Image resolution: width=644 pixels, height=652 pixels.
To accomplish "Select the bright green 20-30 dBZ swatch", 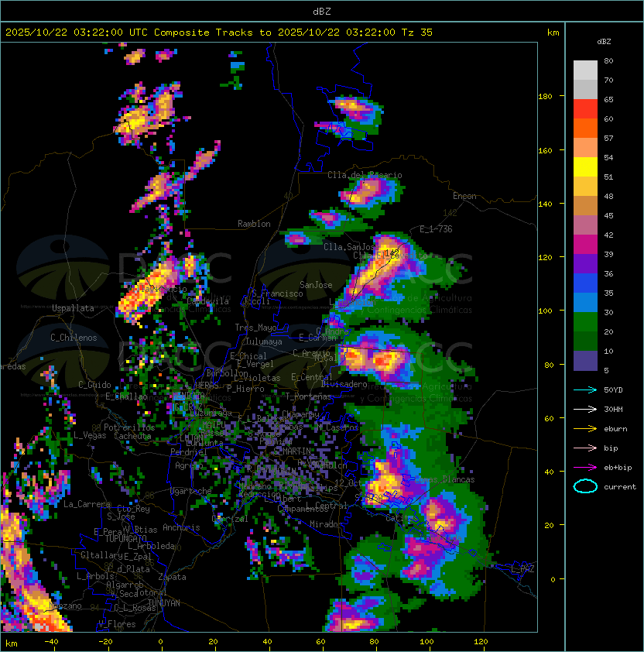I will pyautogui.click(x=585, y=322).
